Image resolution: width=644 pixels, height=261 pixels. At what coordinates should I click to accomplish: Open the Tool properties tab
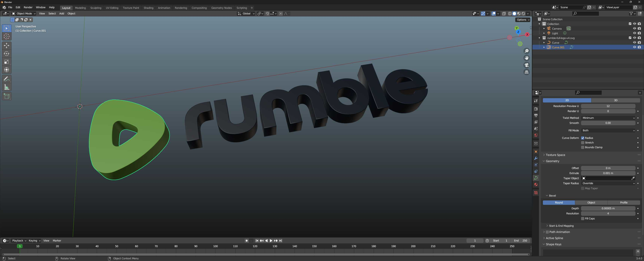536,101
